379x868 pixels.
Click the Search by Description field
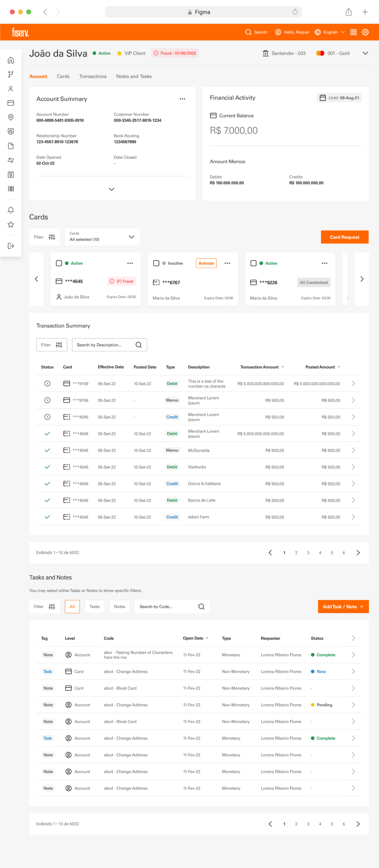(105, 345)
